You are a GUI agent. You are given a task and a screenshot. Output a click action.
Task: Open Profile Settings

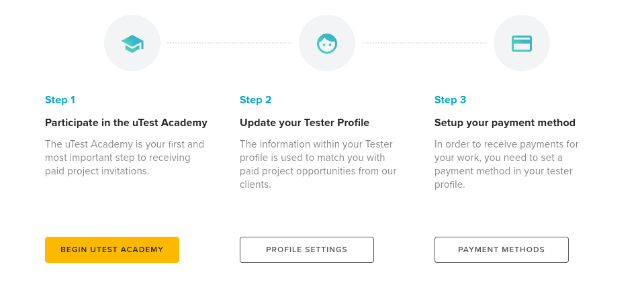coord(307,249)
